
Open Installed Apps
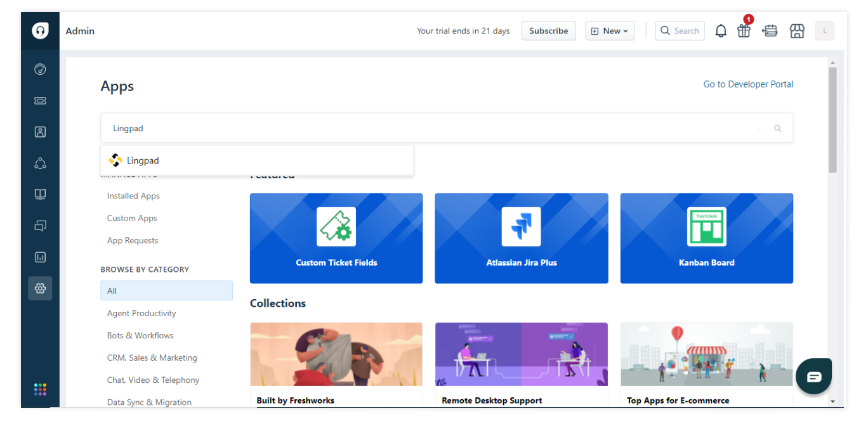pyautogui.click(x=133, y=196)
